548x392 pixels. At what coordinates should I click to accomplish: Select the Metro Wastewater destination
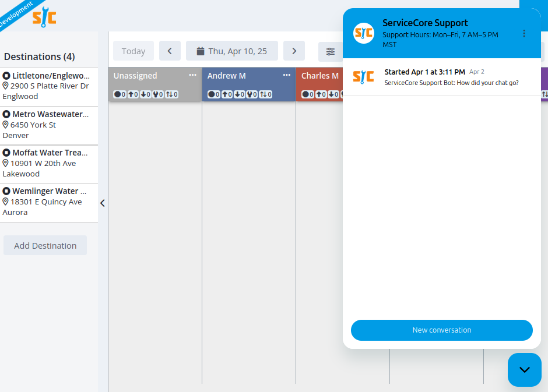coord(49,125)
